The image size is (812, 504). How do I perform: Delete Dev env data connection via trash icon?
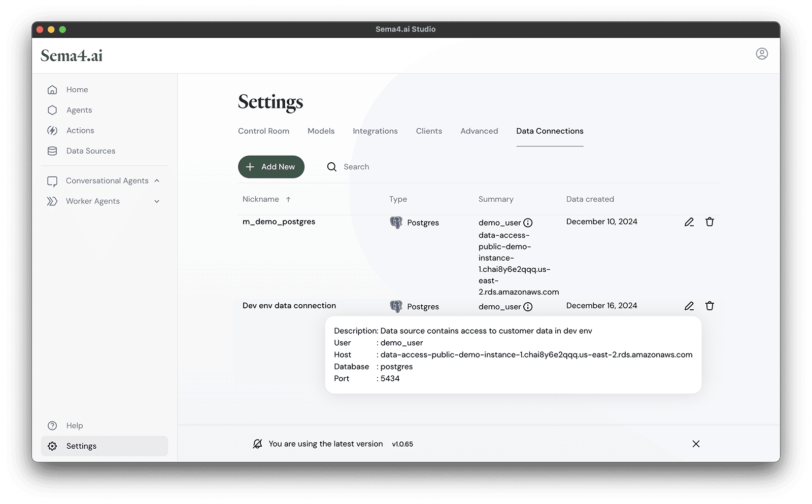(x=710, y=306)
